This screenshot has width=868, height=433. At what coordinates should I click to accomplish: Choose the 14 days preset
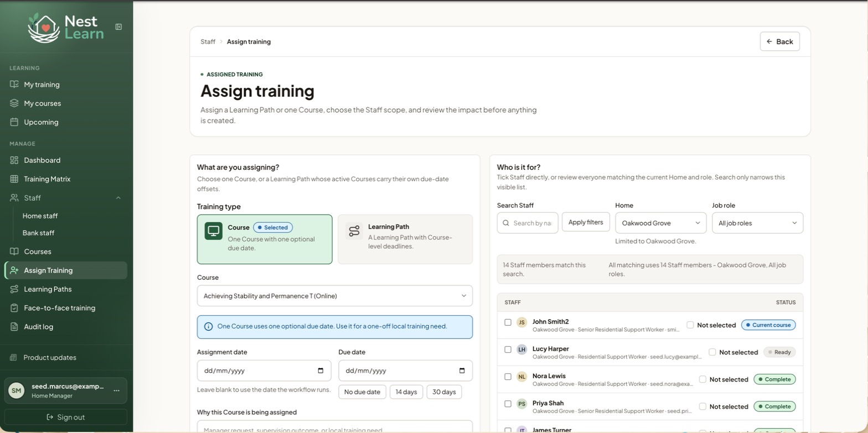click(406, 392)
